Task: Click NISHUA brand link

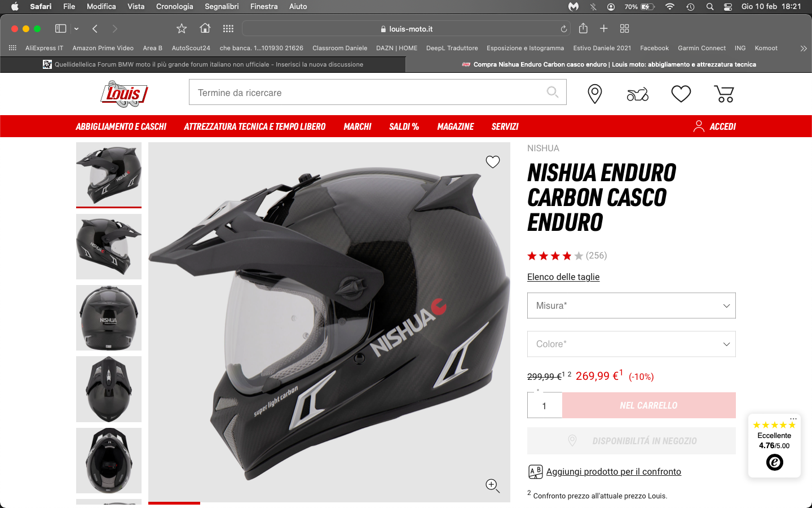Action: coord(543,148)
